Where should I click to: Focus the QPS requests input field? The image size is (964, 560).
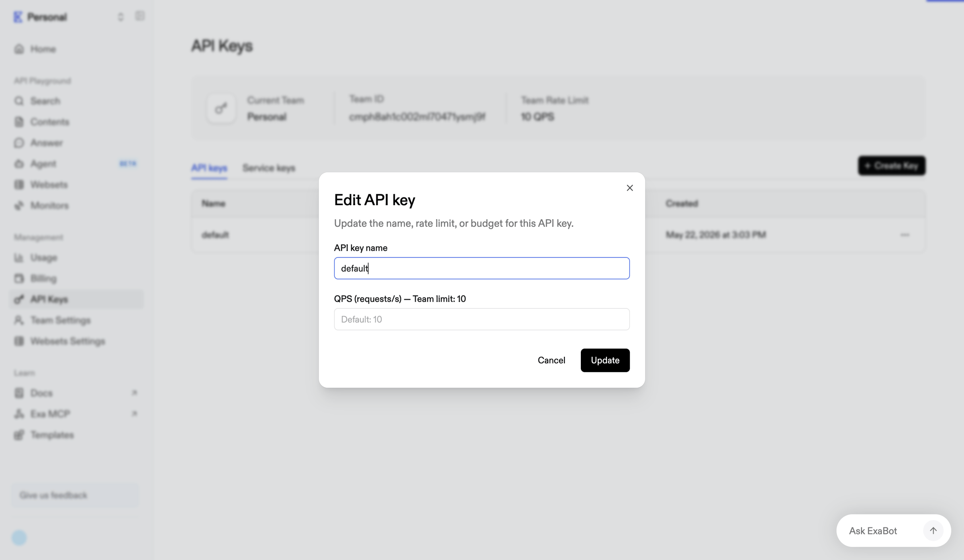point(482,319)
